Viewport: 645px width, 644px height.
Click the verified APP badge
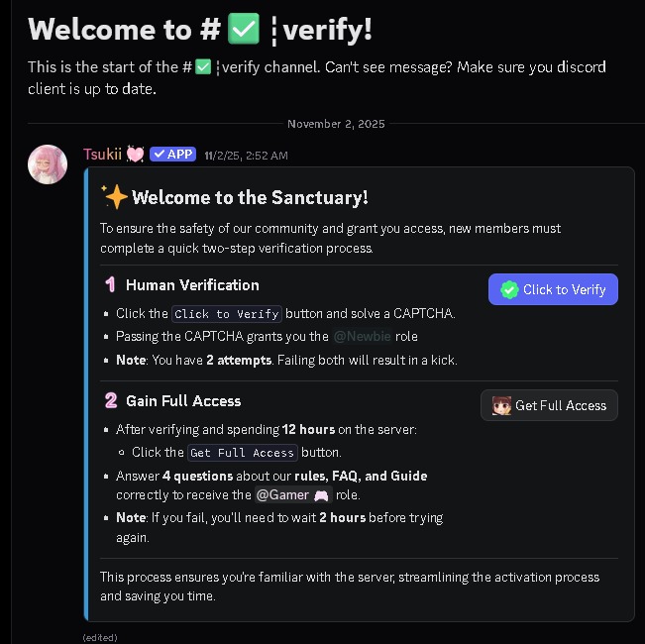tap(172, 155)
